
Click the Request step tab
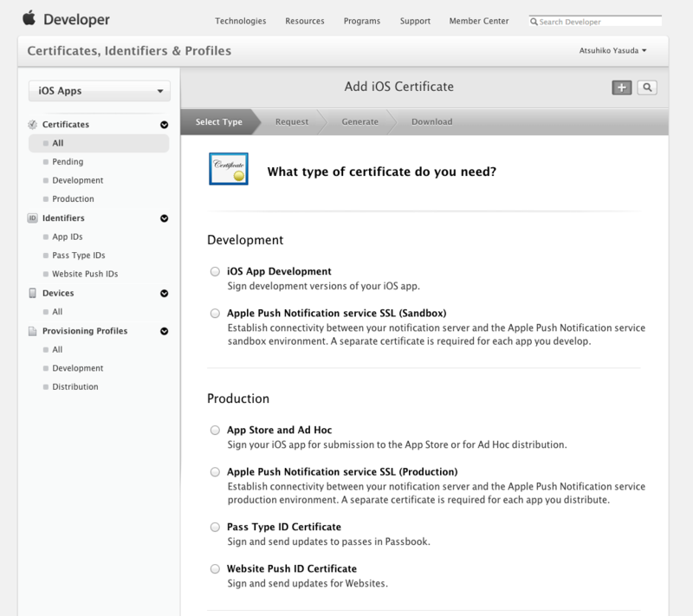292,121
